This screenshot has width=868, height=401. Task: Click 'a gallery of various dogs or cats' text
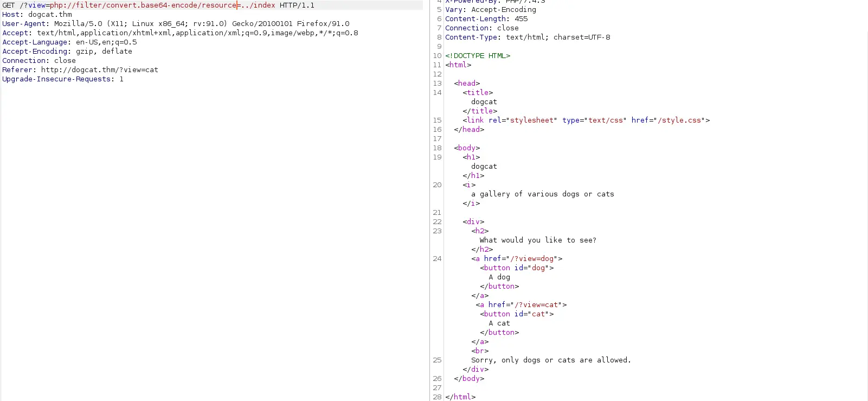point(542,194)
